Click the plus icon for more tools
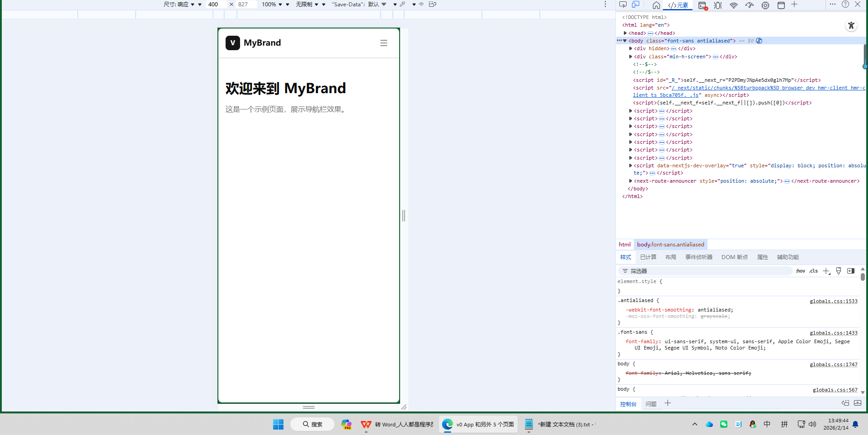Image resolution: width=868 pixels, height=435 pixels. (794, 5)
